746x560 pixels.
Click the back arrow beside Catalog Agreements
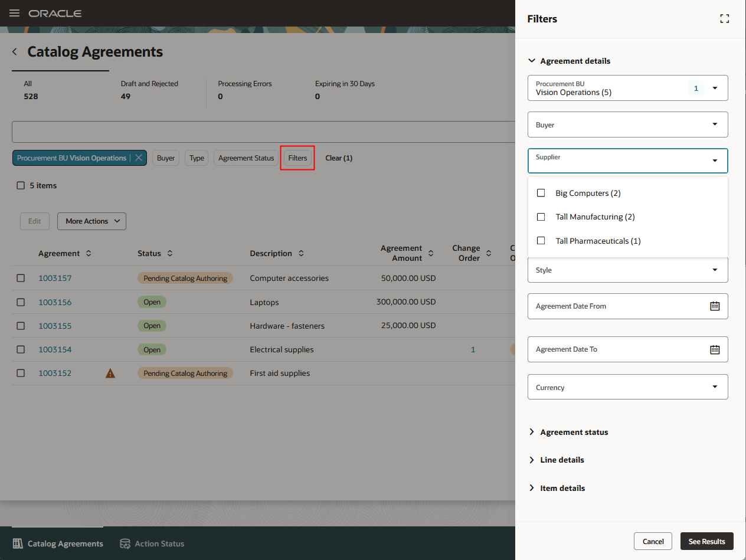pyautogui.click(x=14, y=51)
